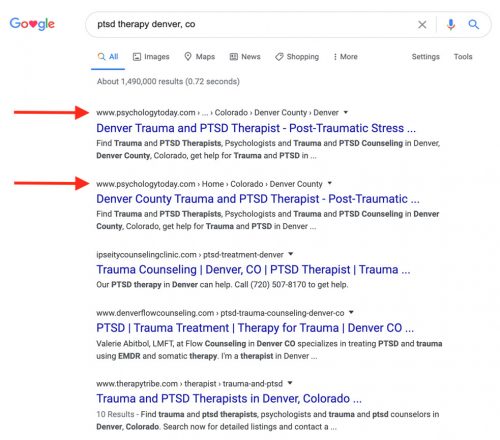Image resolution: width=500 pixels, height=440 pixels.
Task: Click www.denverflowcounseling.com URL text
Action: point(220,313)
